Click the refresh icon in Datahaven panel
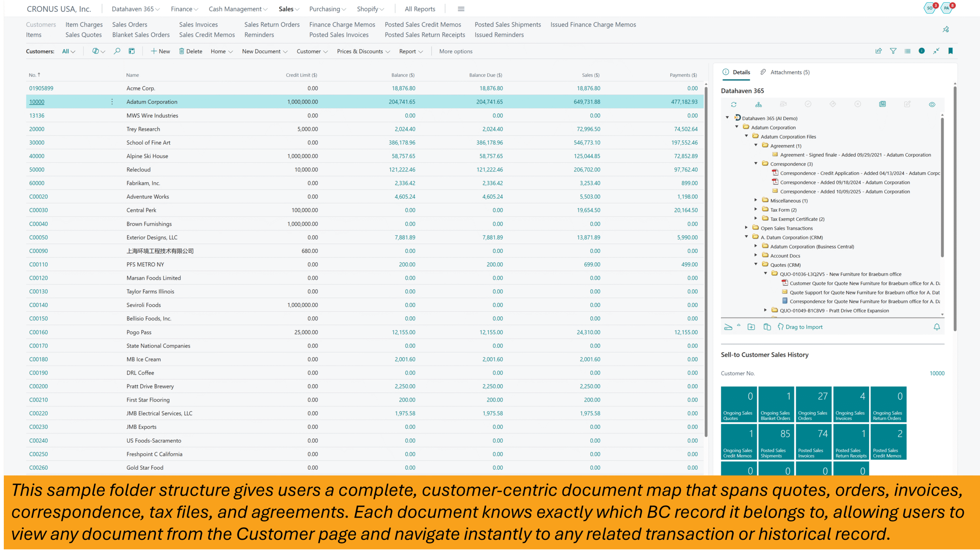 (x=733, y=104)
